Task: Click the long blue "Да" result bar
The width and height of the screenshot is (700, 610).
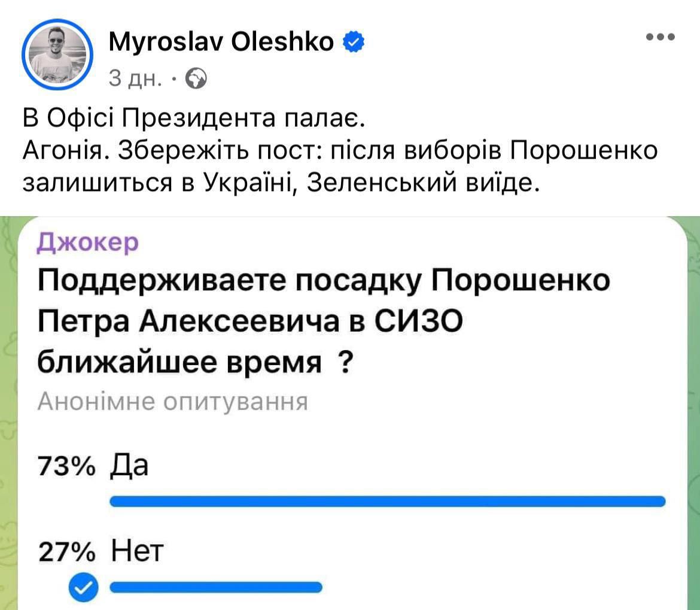Action: point(388,501)
